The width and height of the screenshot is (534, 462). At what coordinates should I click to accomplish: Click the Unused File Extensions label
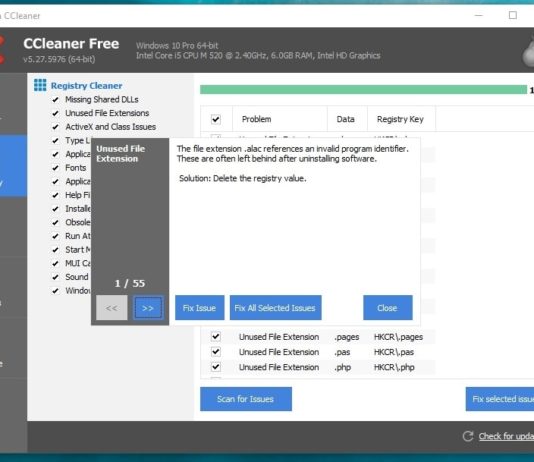coord(107,113)
